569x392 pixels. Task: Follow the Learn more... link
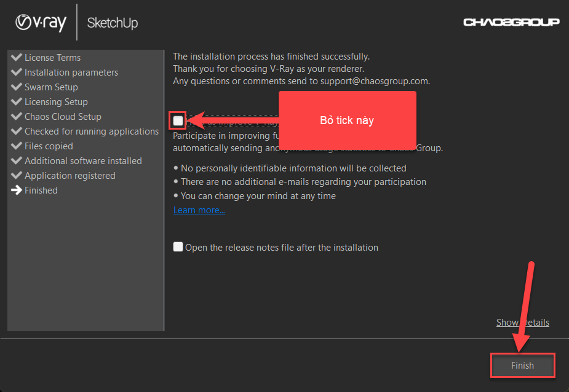click(199, 210)
